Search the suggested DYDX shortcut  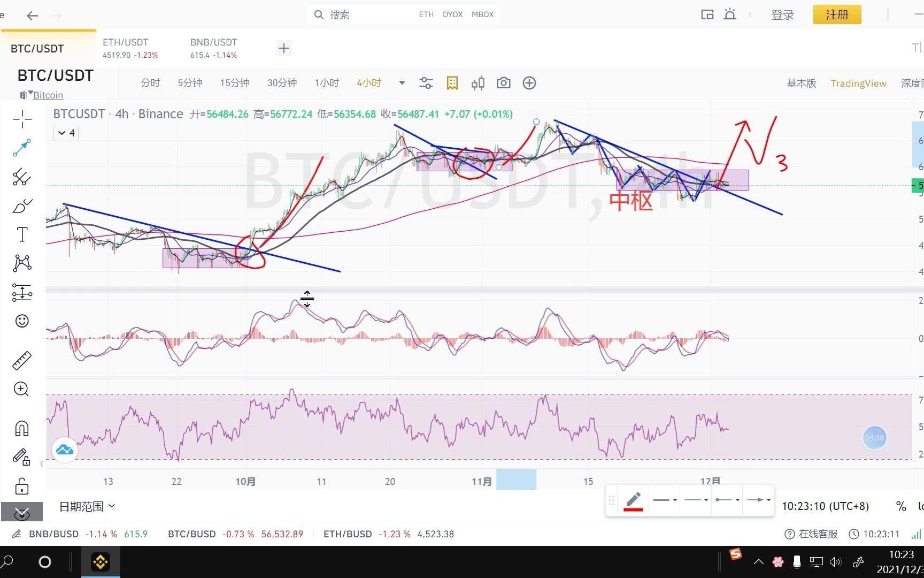[x=452, y=14]
